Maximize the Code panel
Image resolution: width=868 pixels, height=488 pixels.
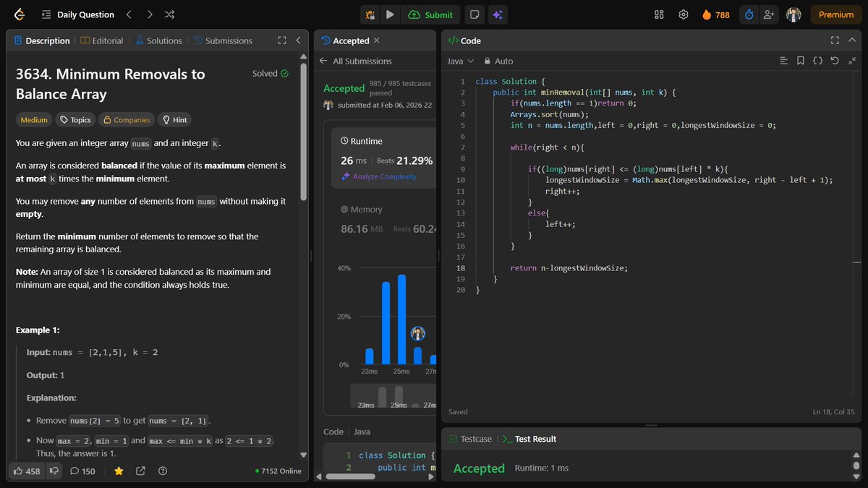(x=835, y=40)
